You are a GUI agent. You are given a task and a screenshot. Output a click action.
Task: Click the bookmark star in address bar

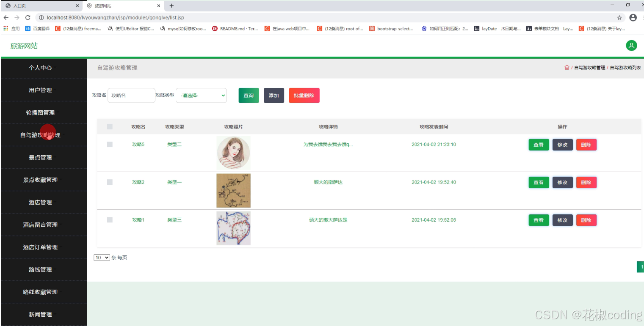point(619,18)
